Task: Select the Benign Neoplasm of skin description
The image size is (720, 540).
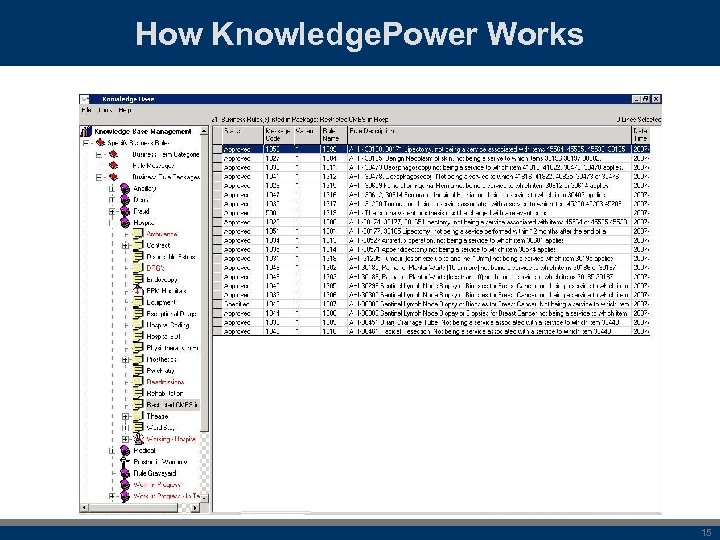Action: pyautogui.click(x=489, y=158)
